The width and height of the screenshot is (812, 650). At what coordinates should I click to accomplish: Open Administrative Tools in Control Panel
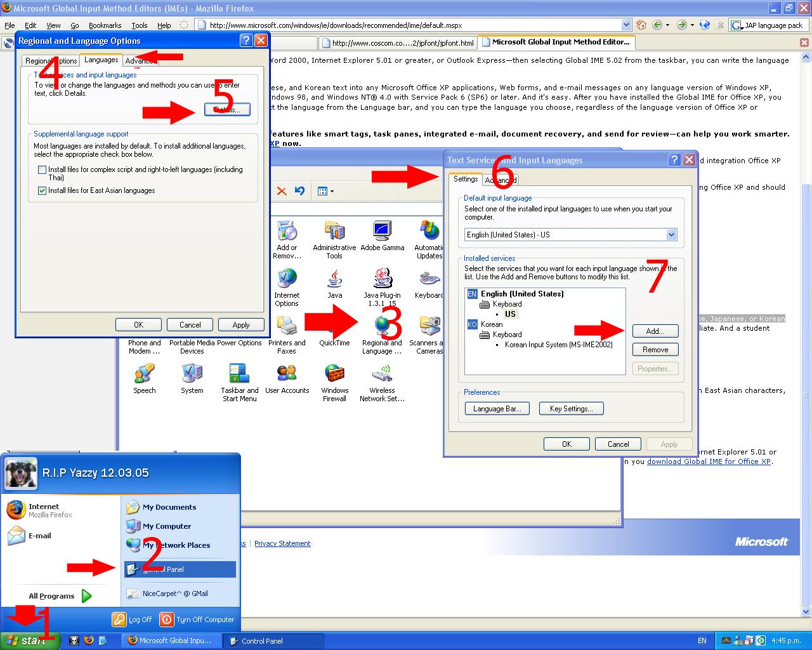pos(334,240)
